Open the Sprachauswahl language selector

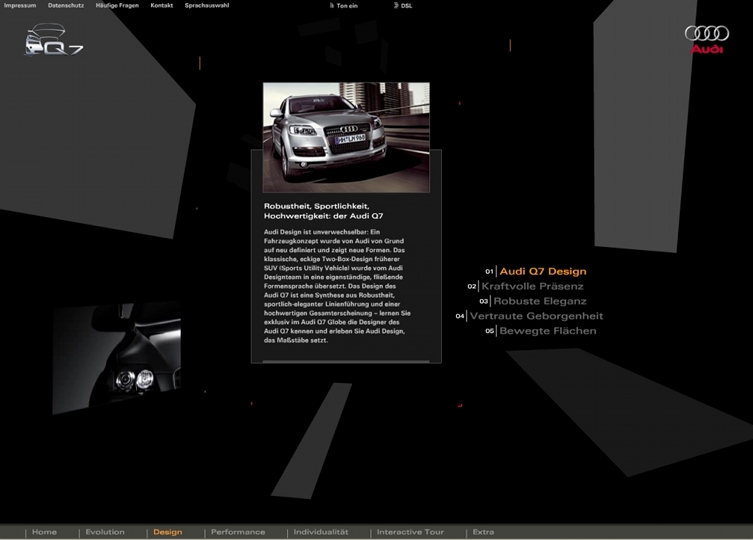point(206,6)
